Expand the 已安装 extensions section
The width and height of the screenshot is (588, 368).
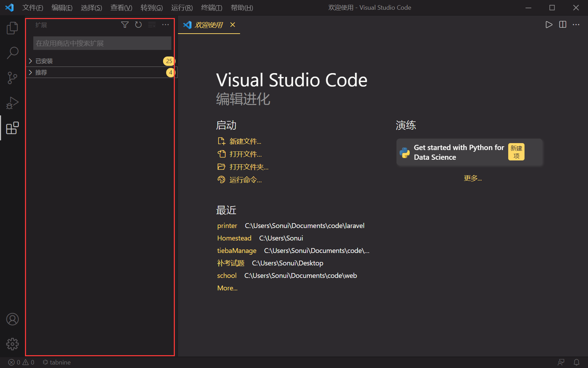point(101,61)
